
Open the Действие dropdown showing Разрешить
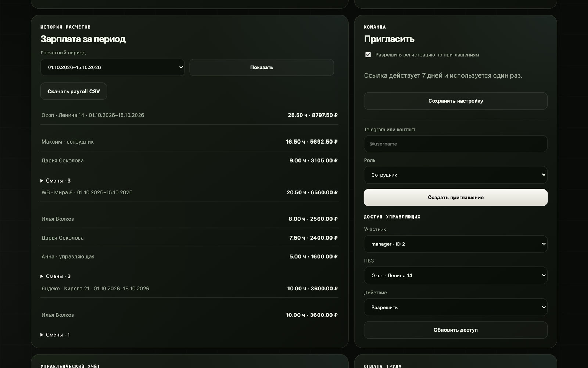(456, 307)
